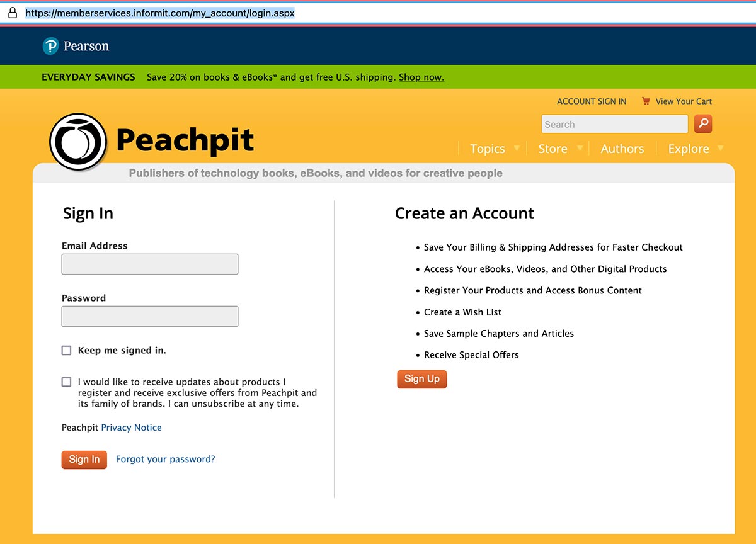Viewport: 756px width, 544px height.
Task: Expand the Explore dropdown arrow
Action: [x=720, y=149]
